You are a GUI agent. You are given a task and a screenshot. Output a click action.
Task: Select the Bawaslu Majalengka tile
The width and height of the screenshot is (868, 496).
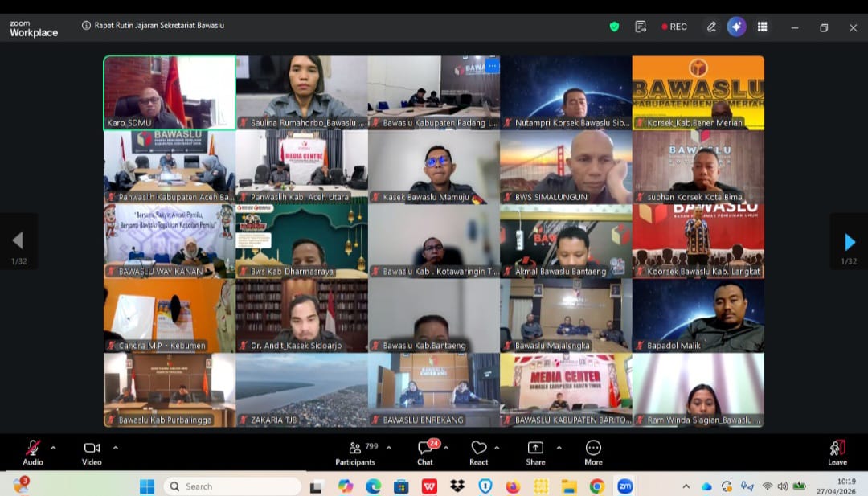(x=566, y=316)
